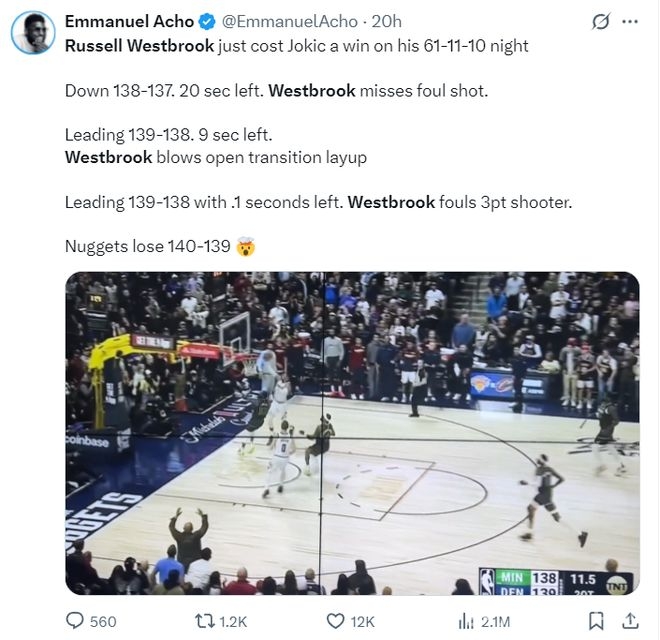Click the MIN DEN scoreboard overlay
The image size is (660, 640).
pyautogui.click(x=556, y=582)
